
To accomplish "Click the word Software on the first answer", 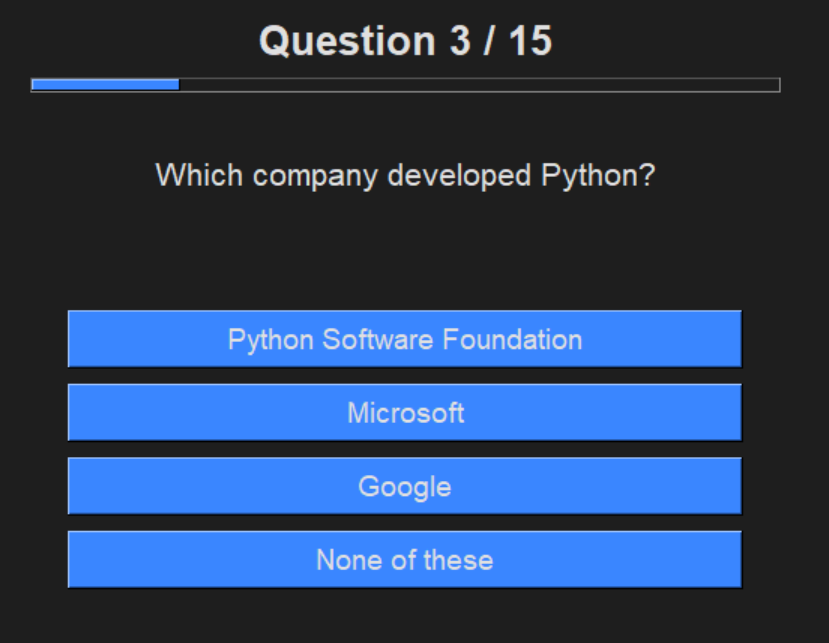I will (x=377, y=339).
